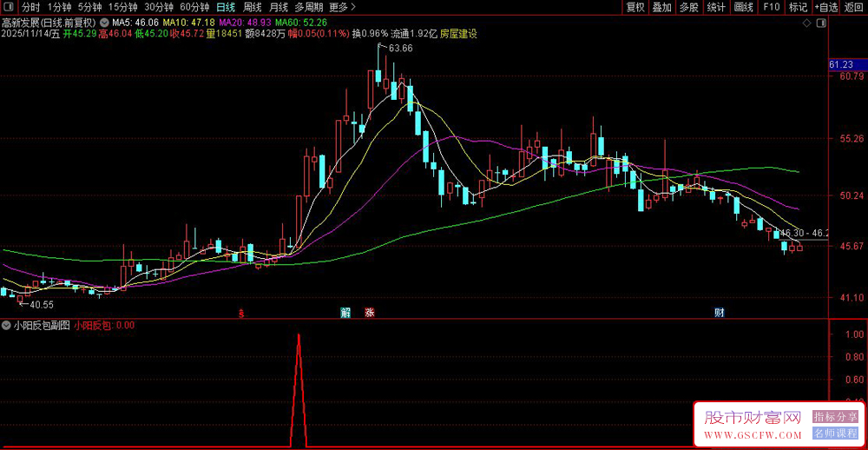Click the 涨 marker icon on the timeline
Viewport: 868px width, 450px height.
[x=369, y=312]
